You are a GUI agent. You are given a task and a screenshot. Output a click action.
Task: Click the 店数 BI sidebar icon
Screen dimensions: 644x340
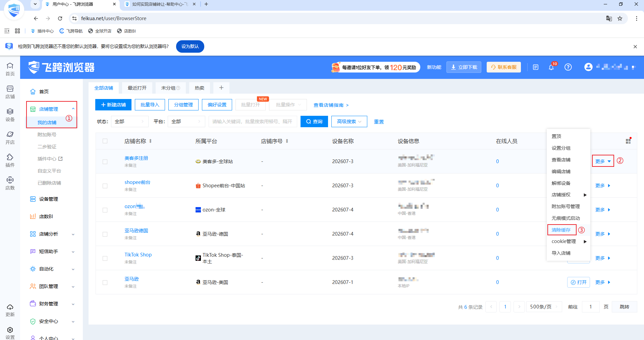coord(10,183)
